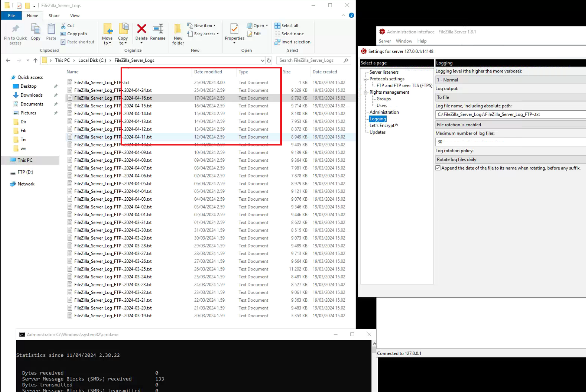Viewport: 586px width, 392px height.
Task: Click the Copy icon in Clipboard group
Action: (x=36, y=29)
